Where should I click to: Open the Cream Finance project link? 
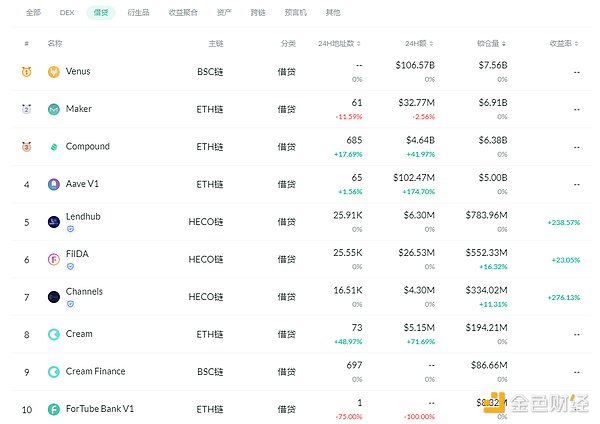95,372
